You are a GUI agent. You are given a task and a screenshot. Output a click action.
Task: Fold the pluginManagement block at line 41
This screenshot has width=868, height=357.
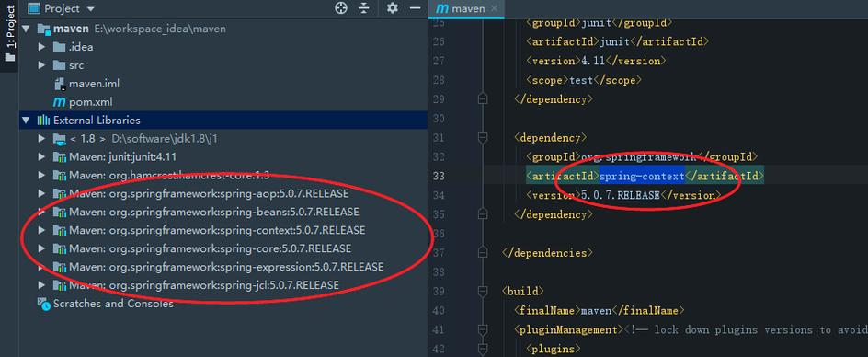(x=483, y=329)
